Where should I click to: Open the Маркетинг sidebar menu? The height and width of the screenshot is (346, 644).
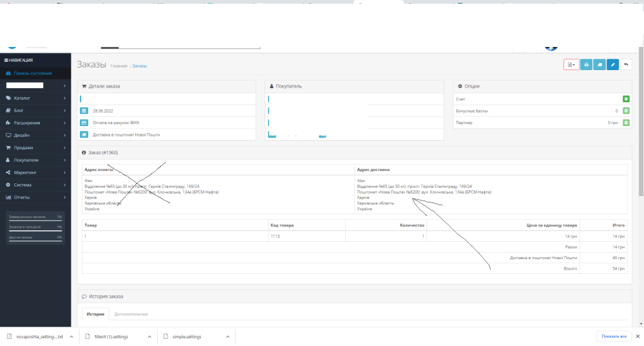pos(35,172)
